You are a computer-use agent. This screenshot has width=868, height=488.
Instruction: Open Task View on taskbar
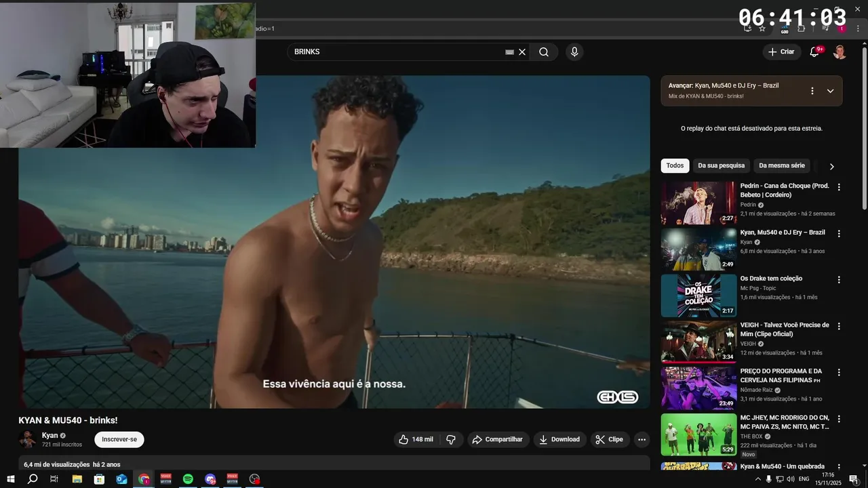(54, 479)
